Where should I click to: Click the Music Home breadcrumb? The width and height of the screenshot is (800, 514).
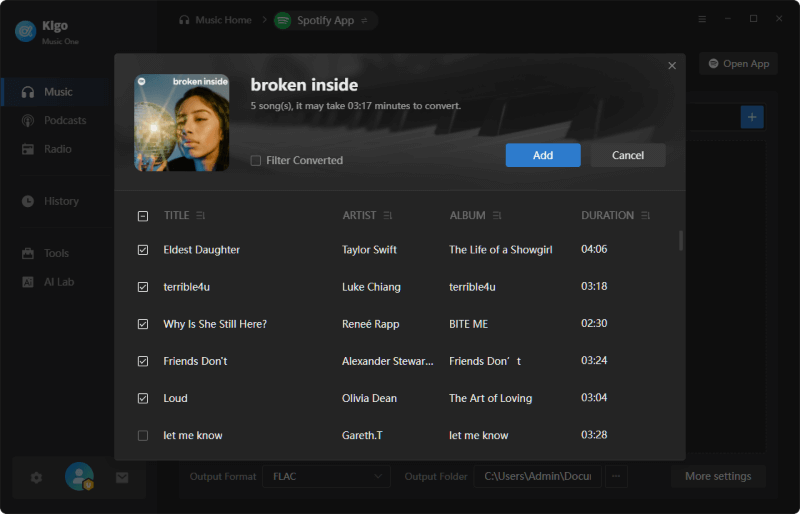tap(215, 20)
